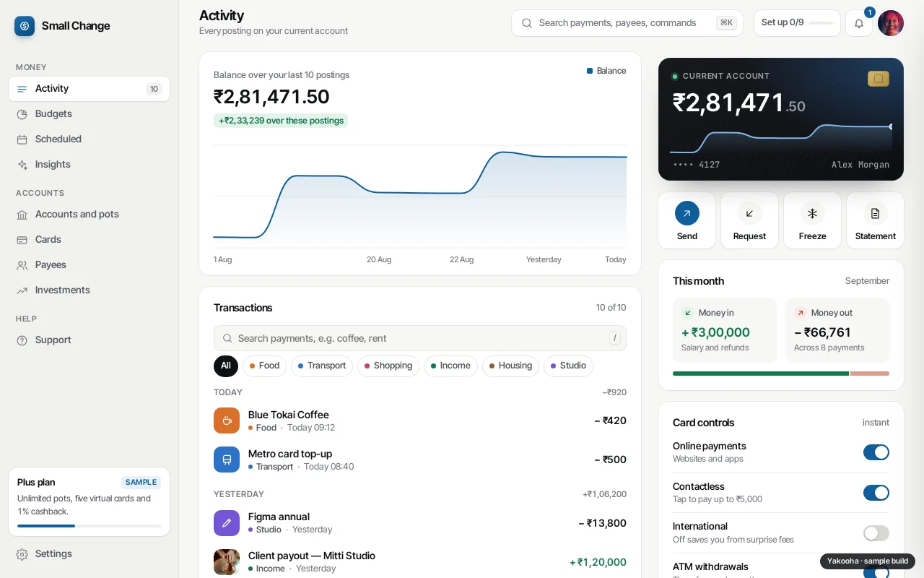The image size is (924, 578).
Task: Focus the top payments and commands search
Action: click(x=627, y=23)
